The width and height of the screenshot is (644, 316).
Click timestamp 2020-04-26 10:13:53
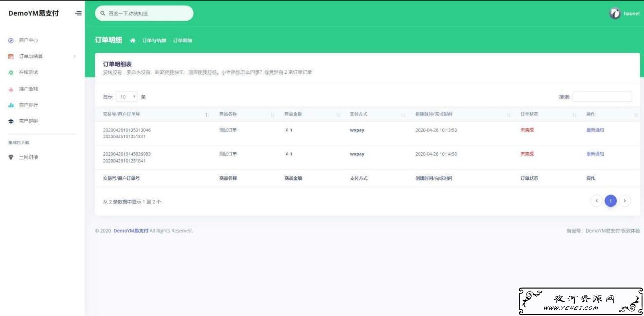point(436,130)
